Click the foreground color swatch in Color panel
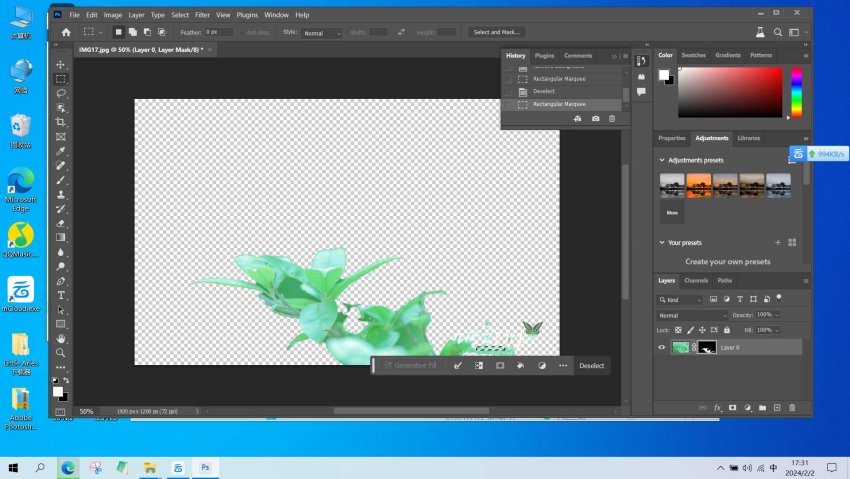850x479 pixels. tap(664, 75)
